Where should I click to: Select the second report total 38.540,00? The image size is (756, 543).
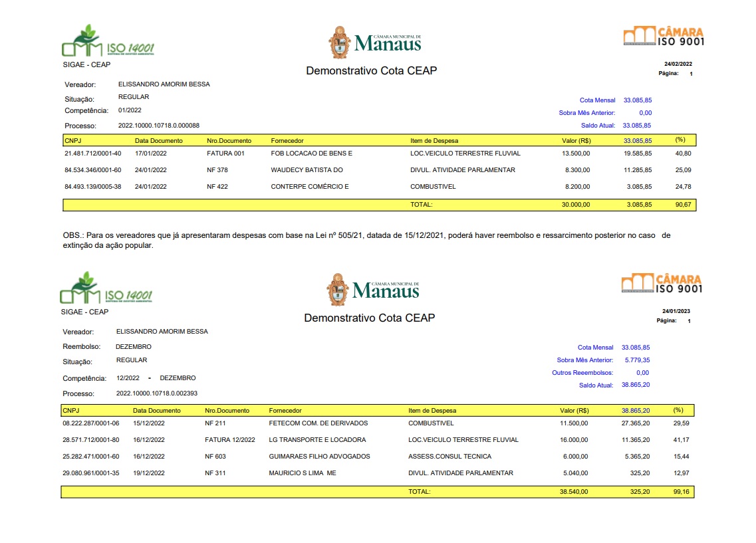point(574,492)
